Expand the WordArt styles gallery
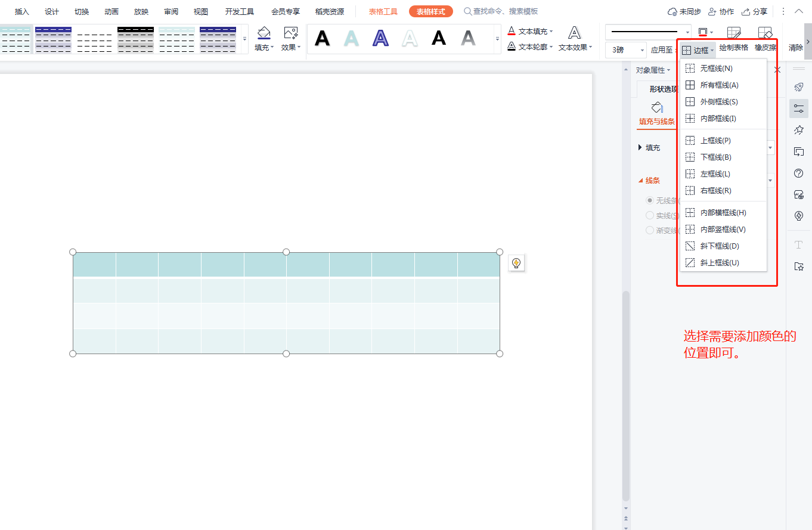 [498, 39]
